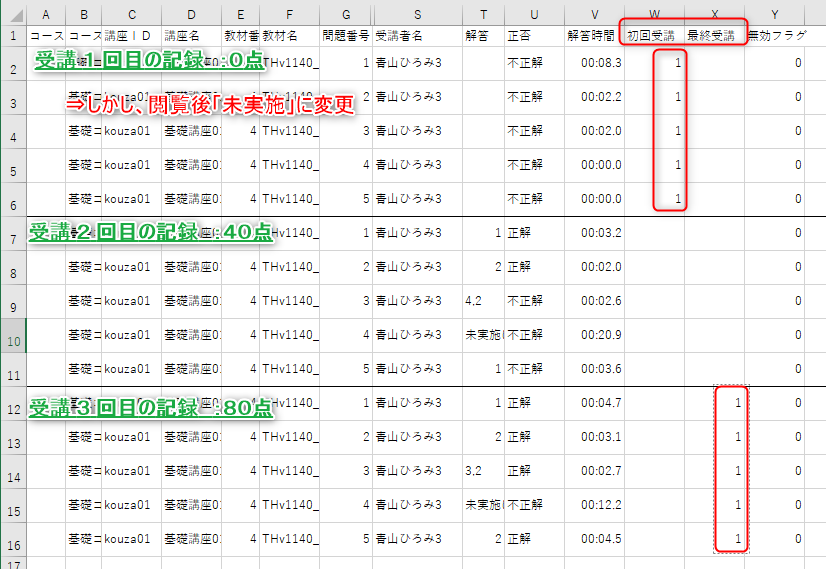Click the Select All corner of the sheet
826x569 pixels.
13,13
